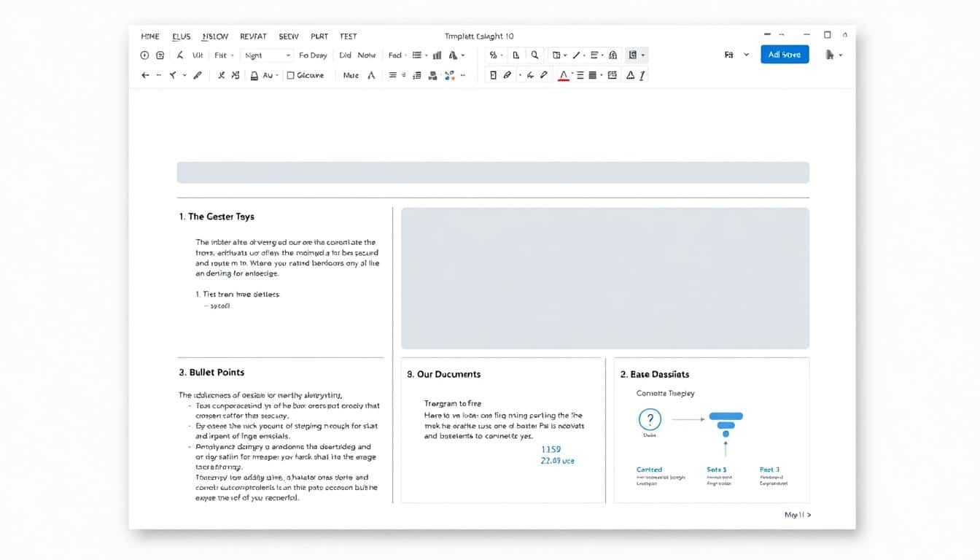The width and height of the screenshot is (980, 560).
Task: Open the Fed dropdown
Action: tap(397, 55)
